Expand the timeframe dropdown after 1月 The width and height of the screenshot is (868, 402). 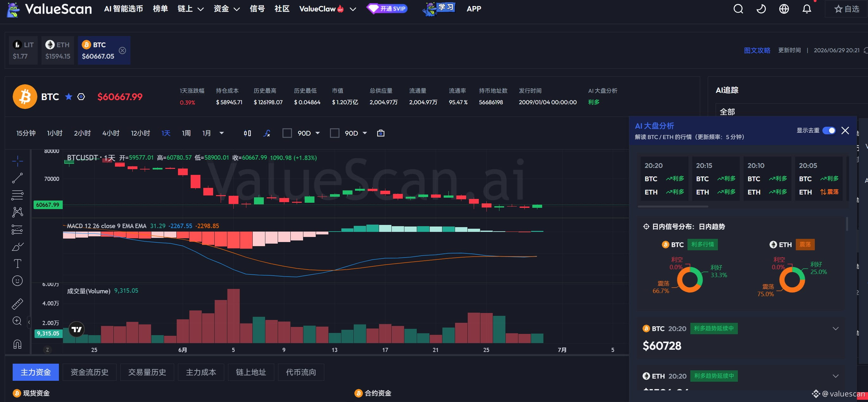pos(221,133)
